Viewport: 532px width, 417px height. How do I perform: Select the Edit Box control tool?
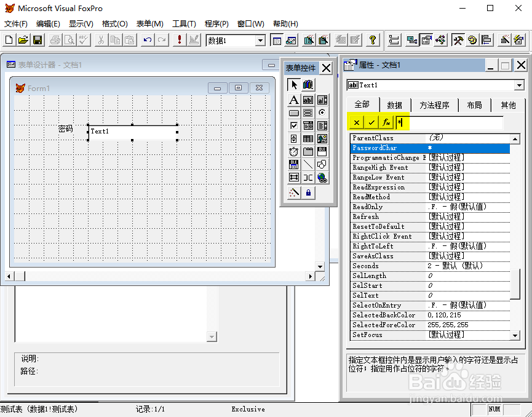322,100
